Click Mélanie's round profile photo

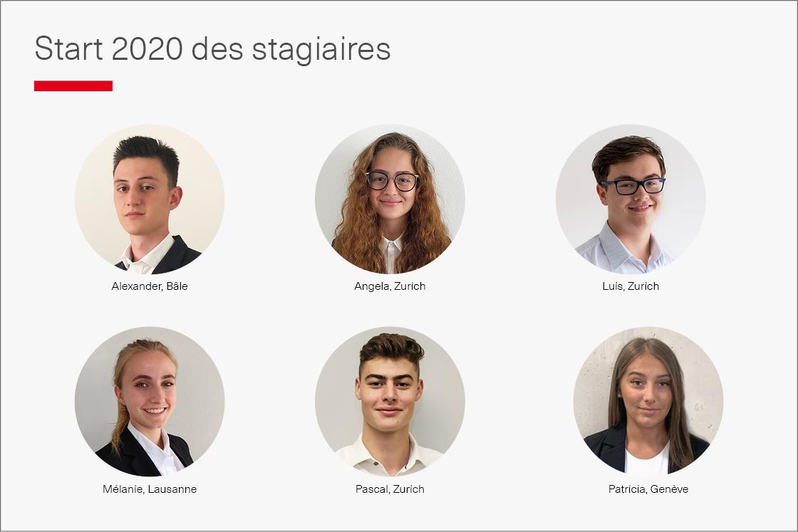click(x=150, y=401)
